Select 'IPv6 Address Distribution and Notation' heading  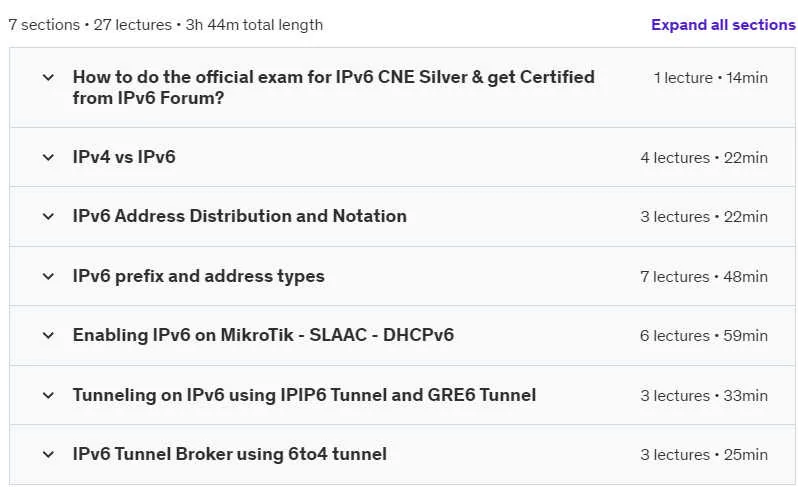[x=240, y=216]
